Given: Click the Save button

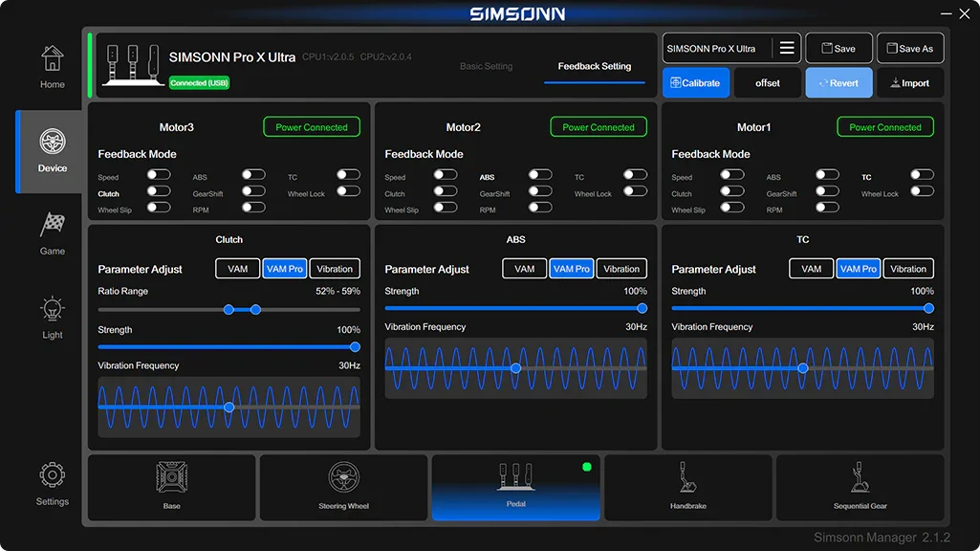Looking at the screenshot, I should point(838,48).
